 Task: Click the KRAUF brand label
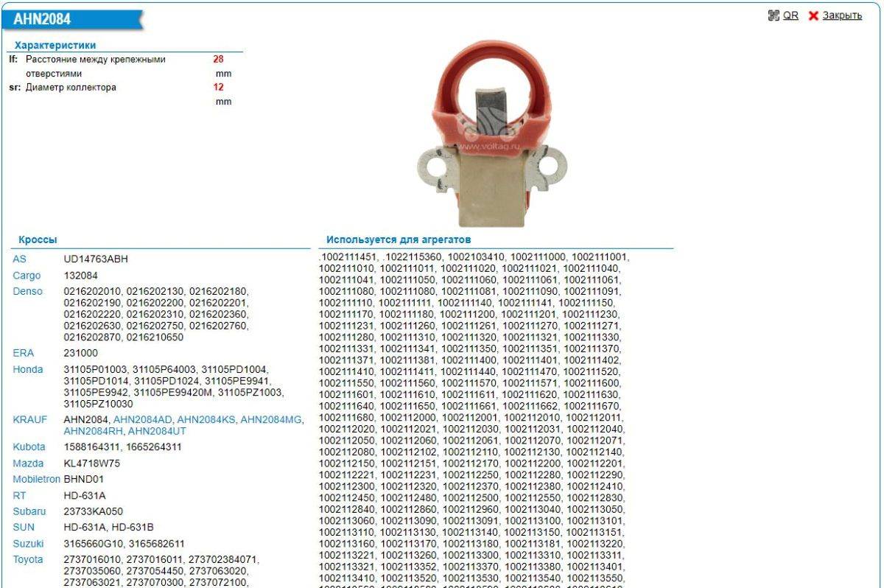(x=29, y=419)
